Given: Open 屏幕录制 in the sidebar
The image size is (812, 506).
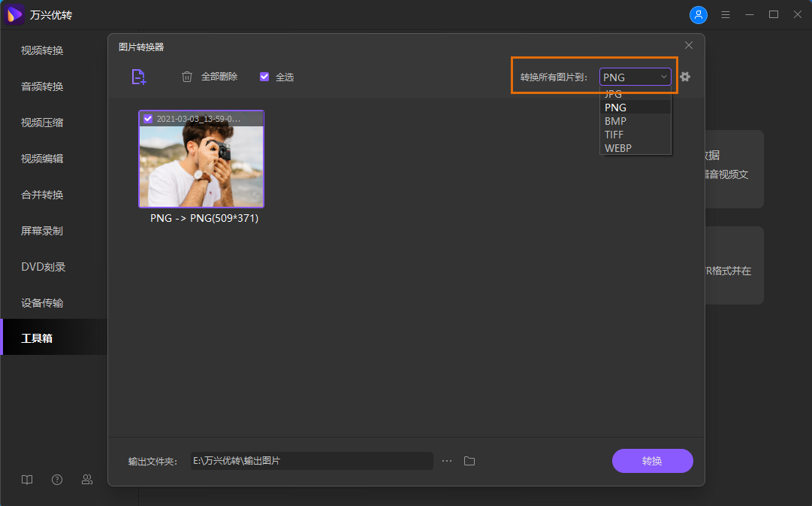Looking at the screenshot, I should pyautogui.click(x=42, y=231).
